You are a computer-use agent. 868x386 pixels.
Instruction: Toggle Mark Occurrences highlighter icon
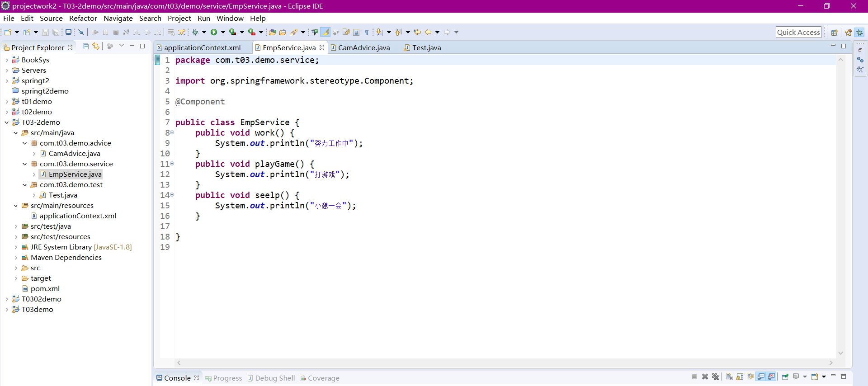pyautogui.click(x=325, y=32)
